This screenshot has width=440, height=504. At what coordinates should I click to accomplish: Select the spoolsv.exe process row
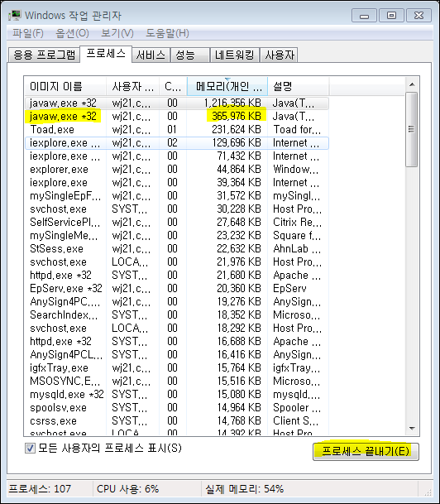point(177,407)
